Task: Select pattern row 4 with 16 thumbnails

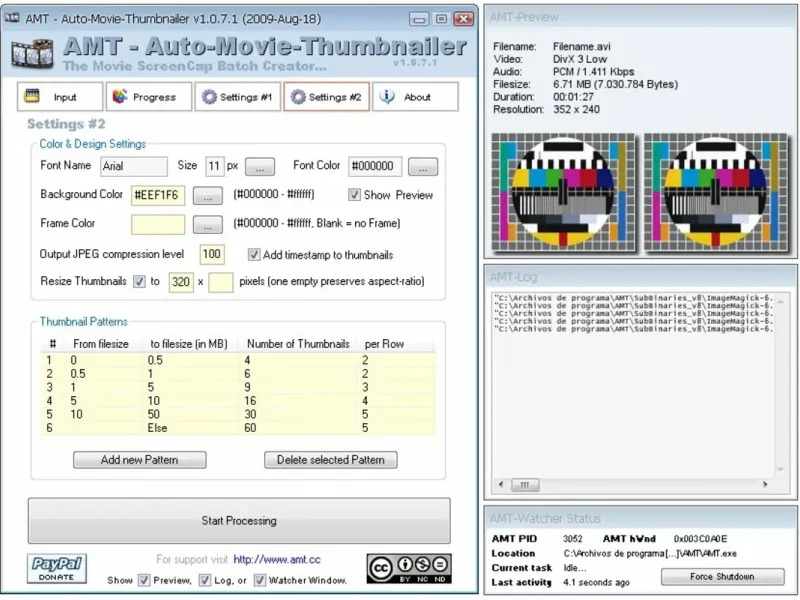Action: tap(238, 401)
